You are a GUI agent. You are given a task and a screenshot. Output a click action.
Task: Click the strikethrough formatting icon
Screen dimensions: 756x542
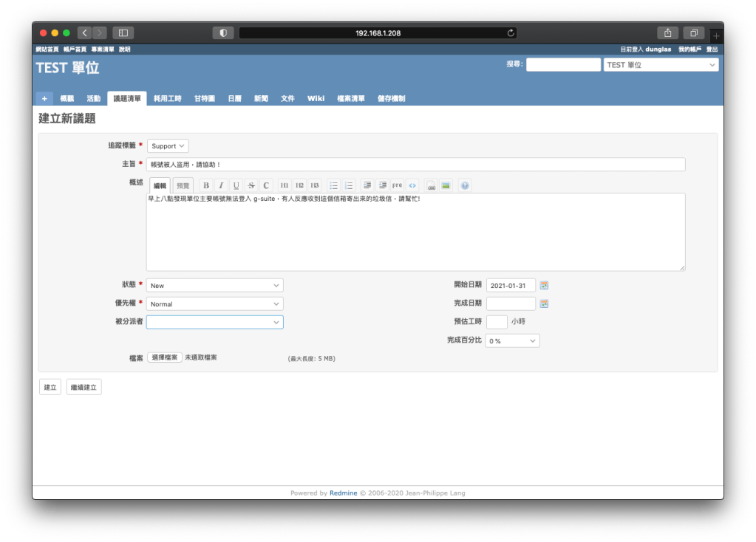click(251, 185)
